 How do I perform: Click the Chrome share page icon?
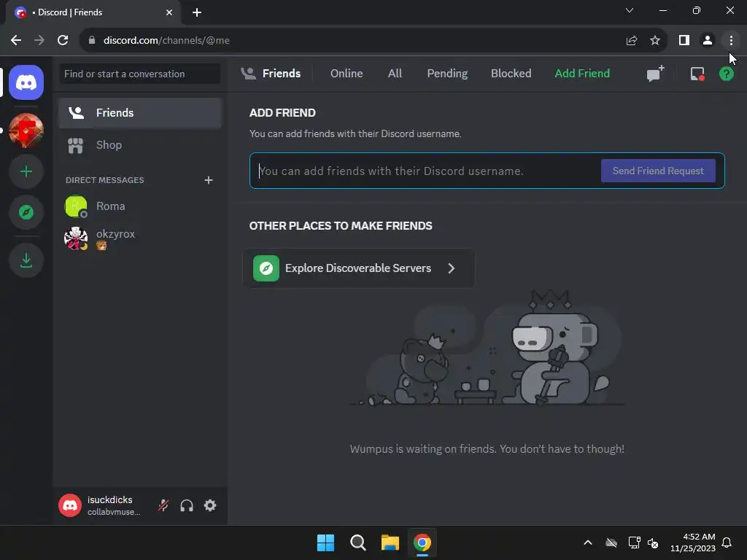(x=632, y=41)
